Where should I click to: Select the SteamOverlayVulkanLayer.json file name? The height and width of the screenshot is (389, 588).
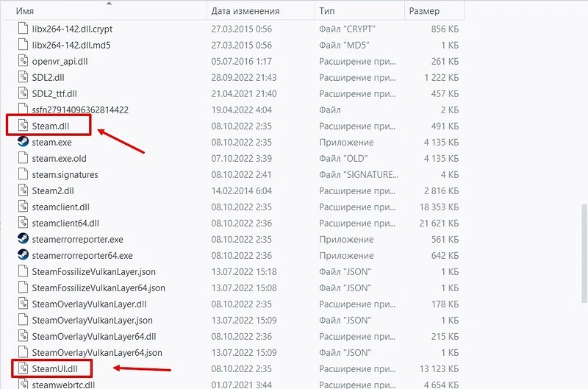click(x=93, y=321)
